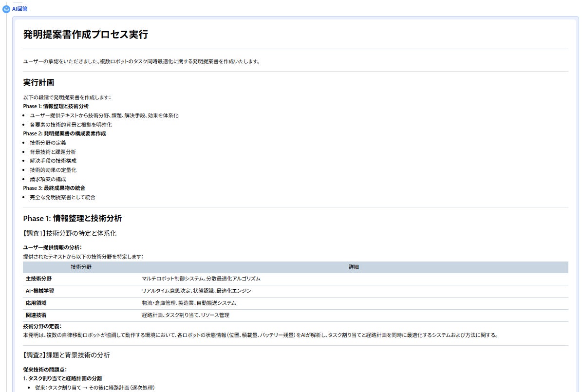Screen dimensions: 582x392
Task: Click the item 1. タスク割り当てと経路計画の分離
Action: (62, 379)
